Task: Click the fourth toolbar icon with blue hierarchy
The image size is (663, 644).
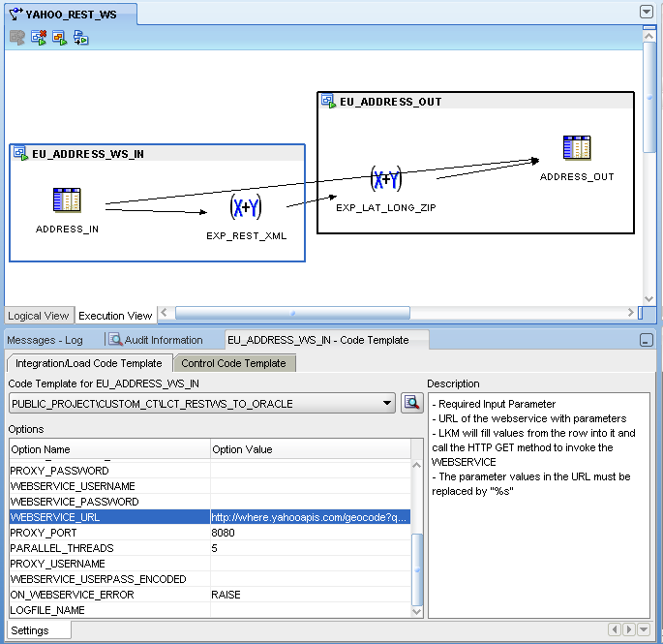Action: (80, 38)
